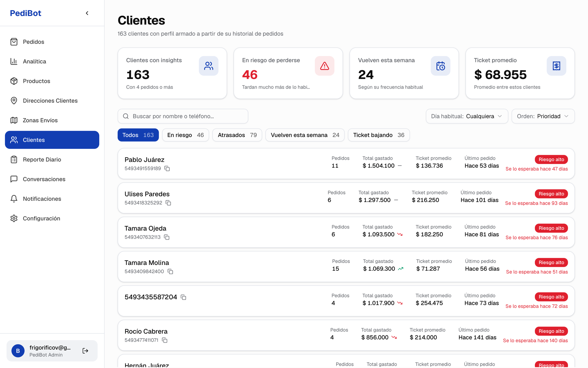The image size is (588, 368).
Task: Click the warning triangle icon on risk card
Action: coord(325,66)
